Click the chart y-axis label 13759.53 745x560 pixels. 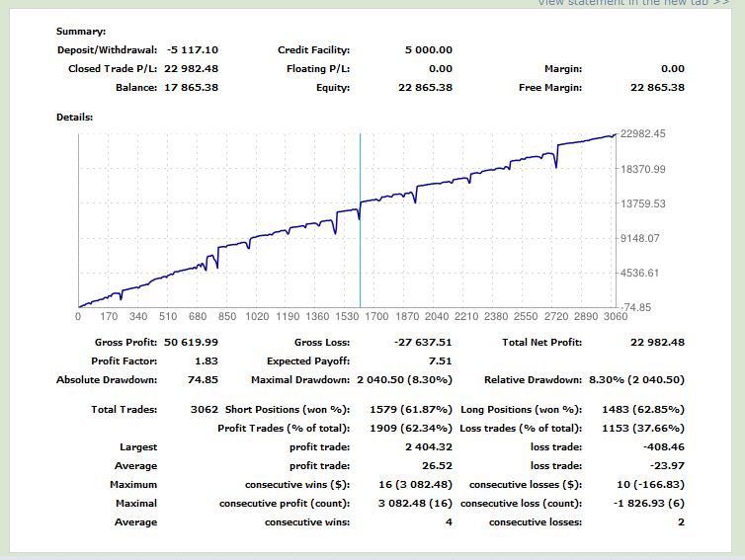coord(643,203)
